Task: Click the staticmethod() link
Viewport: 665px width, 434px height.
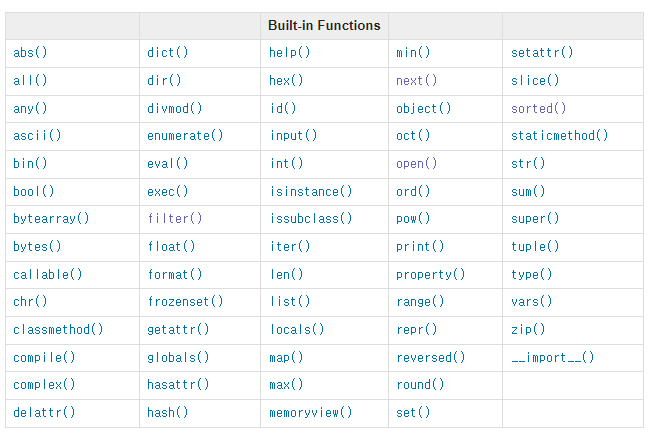Action: pos(559,135)
